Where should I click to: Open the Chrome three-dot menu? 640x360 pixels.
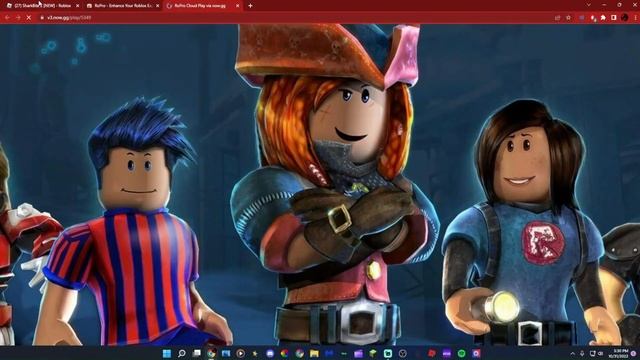click(635, 18)
